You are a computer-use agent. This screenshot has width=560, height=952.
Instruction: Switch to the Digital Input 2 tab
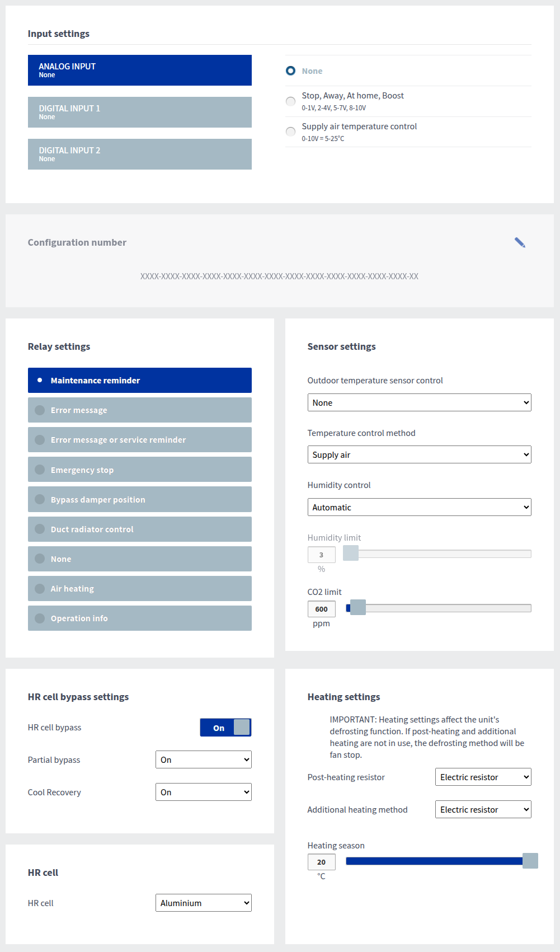pyautogui.click(x=139, y=154)
